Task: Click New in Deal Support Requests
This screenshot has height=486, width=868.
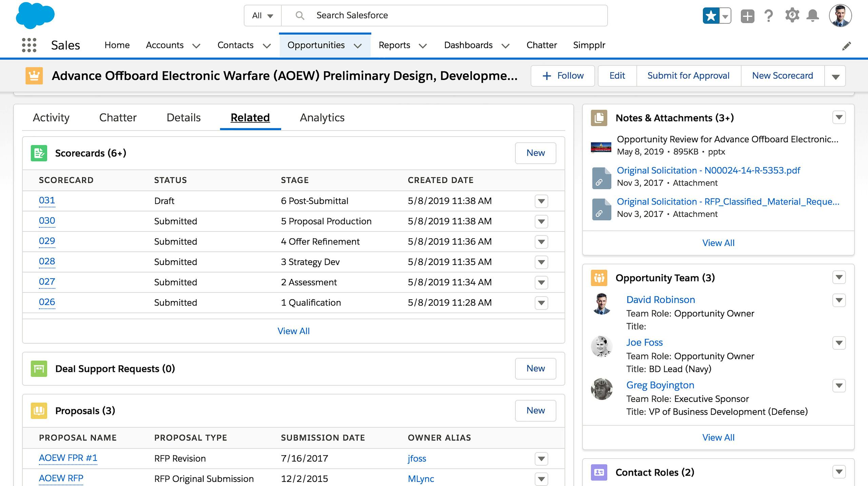Action: tap(536, 369)
